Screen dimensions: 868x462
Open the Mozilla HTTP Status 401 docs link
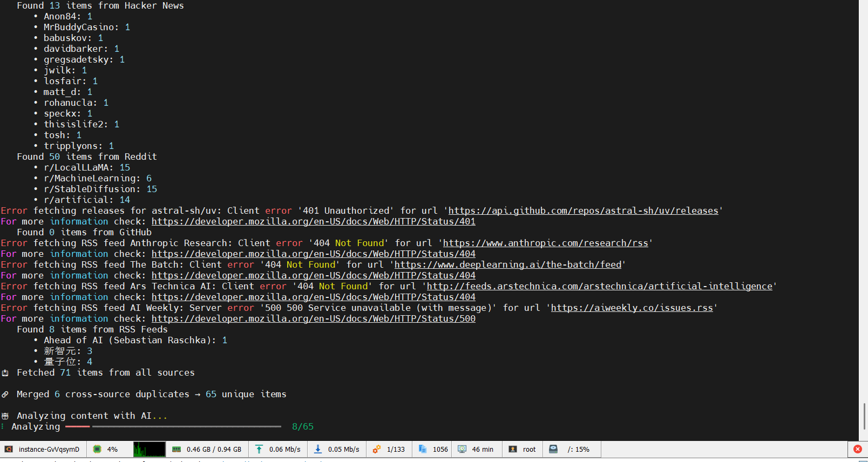click(314, 221)
